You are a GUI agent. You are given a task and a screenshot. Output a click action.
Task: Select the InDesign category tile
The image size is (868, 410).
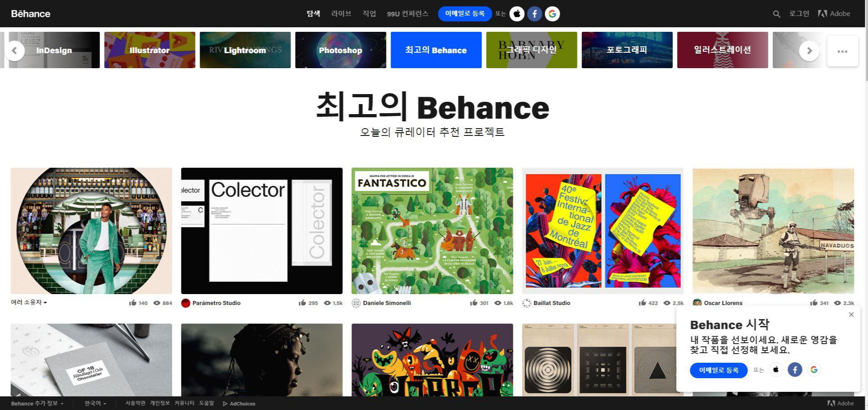point(54,50)
